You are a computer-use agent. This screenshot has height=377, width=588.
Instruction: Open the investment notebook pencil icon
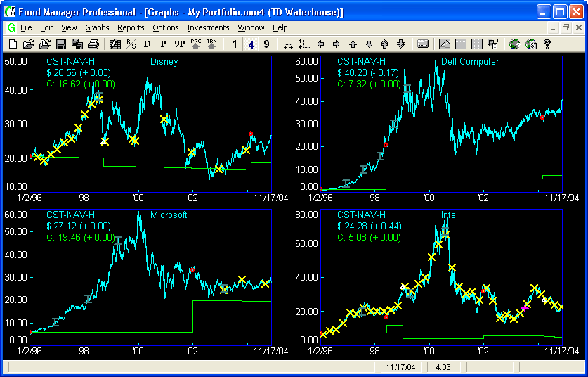115,44
